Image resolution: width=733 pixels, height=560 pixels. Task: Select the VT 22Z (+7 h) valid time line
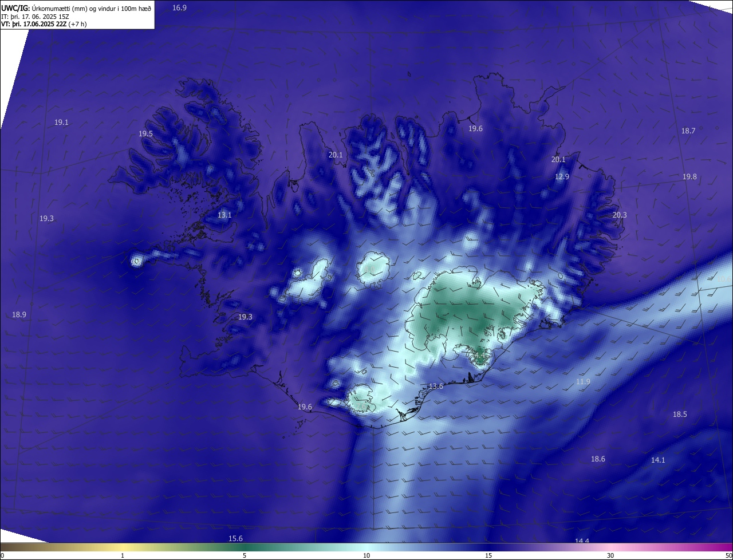(x=44, y=24)
